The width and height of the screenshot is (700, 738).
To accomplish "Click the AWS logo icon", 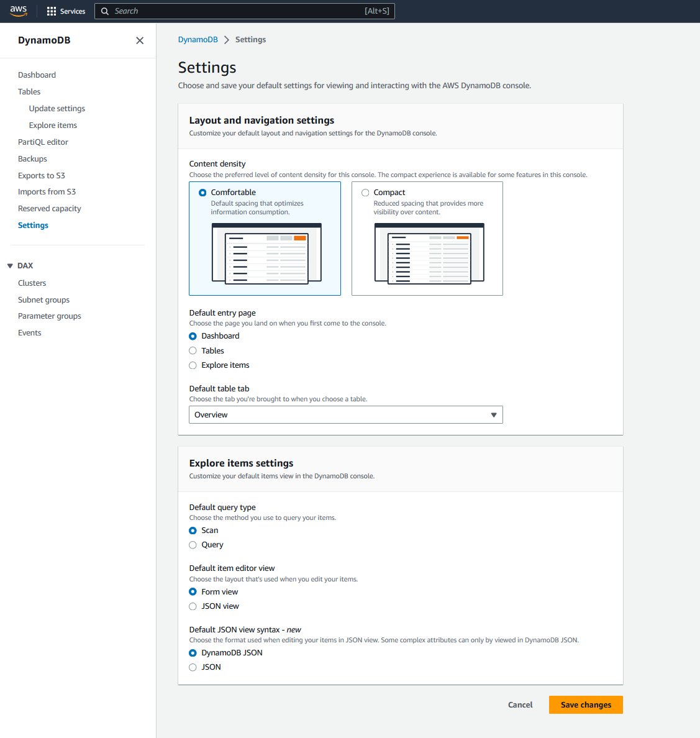I will [19, 11].
